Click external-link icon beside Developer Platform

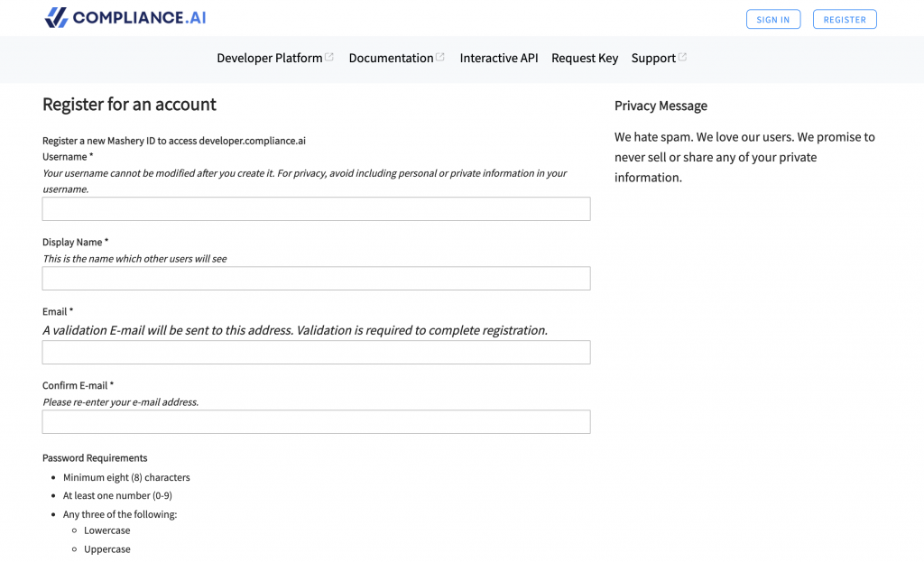pos(329,57)
